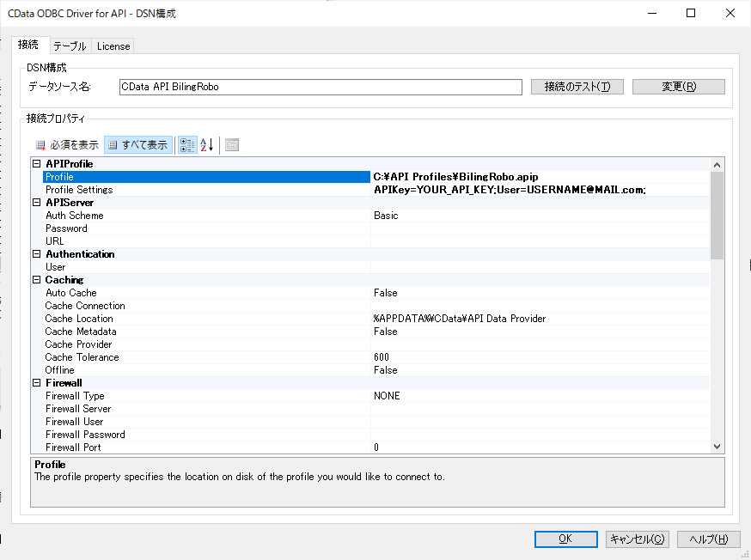Collapse the Authentication group

pos(37,254)
